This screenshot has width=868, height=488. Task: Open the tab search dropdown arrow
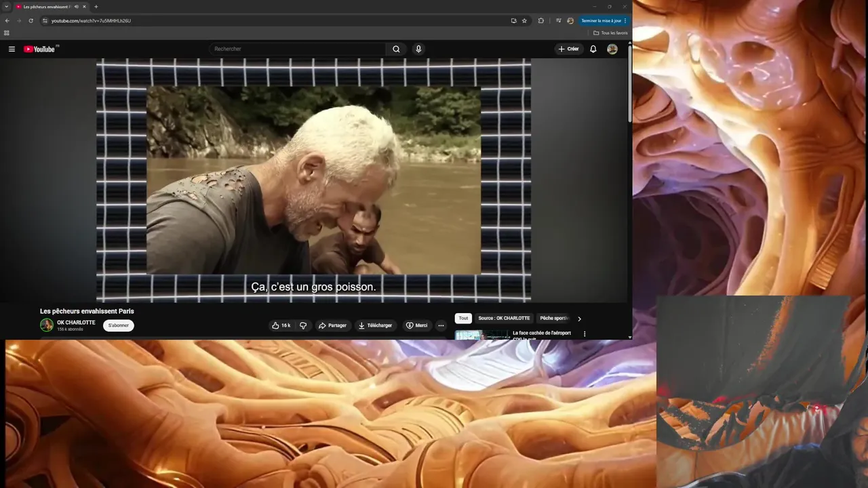(6, 7)
